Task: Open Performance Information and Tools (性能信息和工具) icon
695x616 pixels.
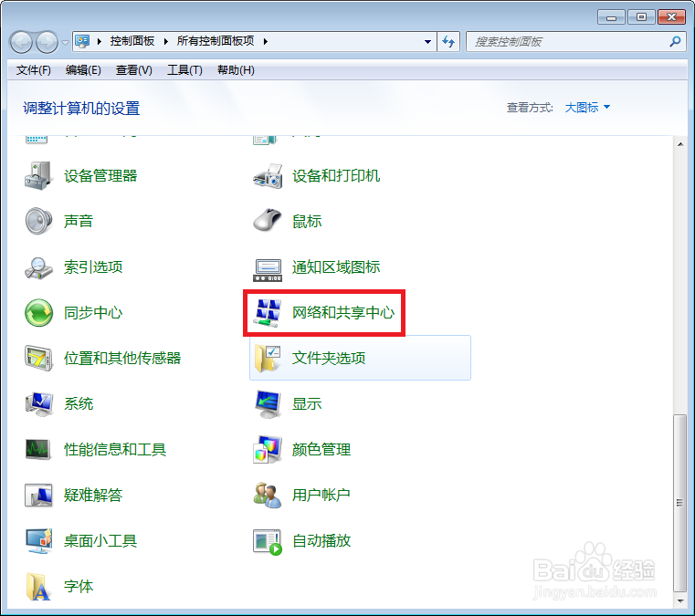Action: click(x=38, y=450)
